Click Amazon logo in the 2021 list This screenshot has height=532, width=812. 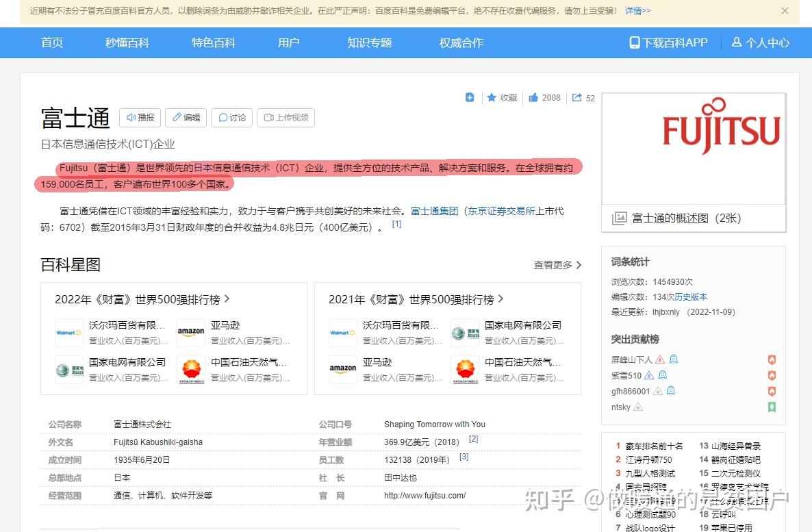click(x=343, y=369)
